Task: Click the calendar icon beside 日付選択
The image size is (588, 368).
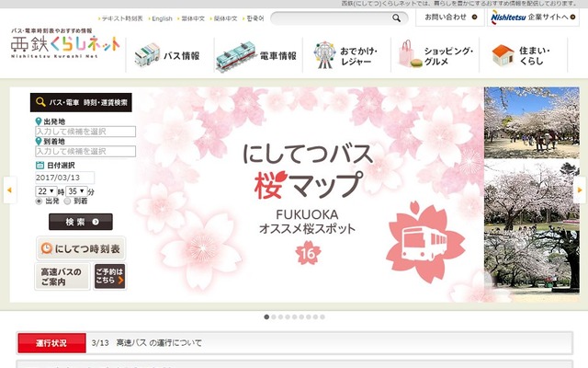Action: 40,166
